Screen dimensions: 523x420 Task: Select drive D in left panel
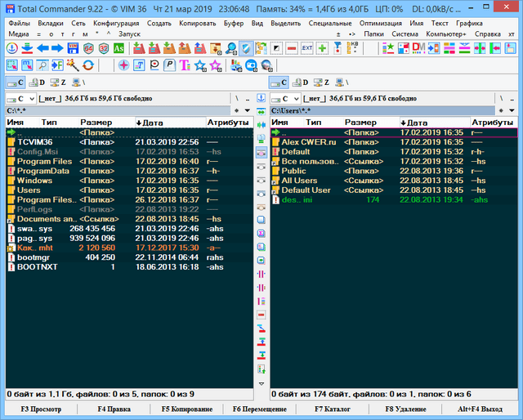(38, 83)
